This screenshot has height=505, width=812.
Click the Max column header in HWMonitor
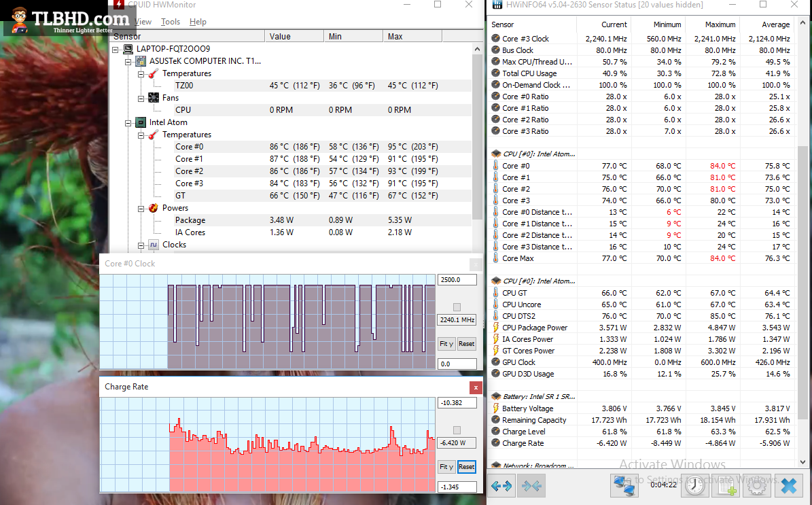[412, 36]
